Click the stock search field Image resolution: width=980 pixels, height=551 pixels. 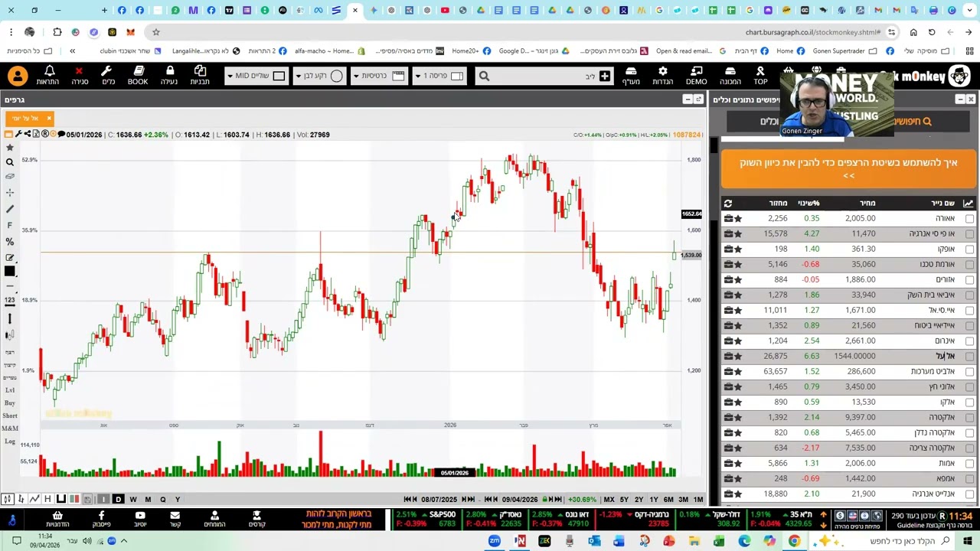[544, 76]
